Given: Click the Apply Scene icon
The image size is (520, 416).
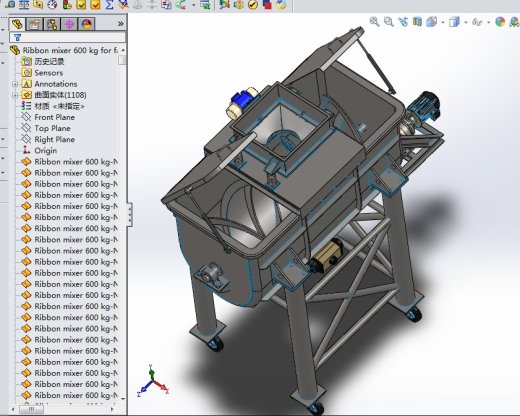Looking at the screenshot, I should coord(514,22).
